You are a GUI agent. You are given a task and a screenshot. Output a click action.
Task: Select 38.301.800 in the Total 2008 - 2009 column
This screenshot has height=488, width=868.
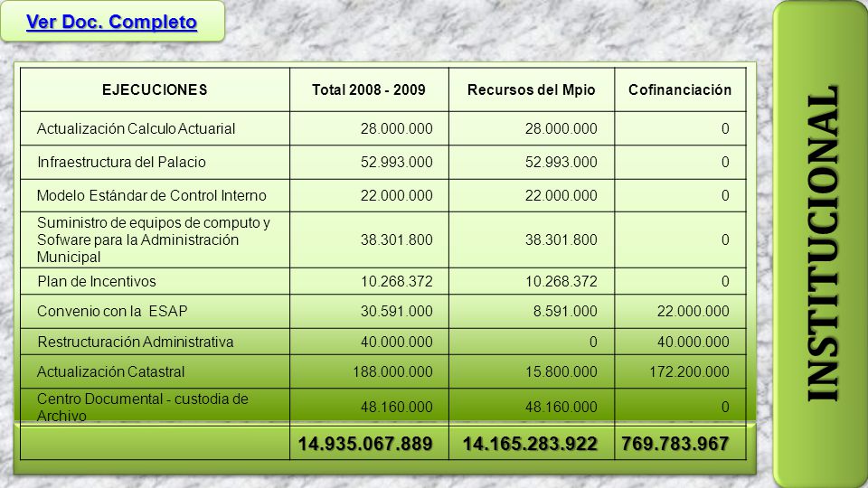pyautogui.click(x=397, y=239)
